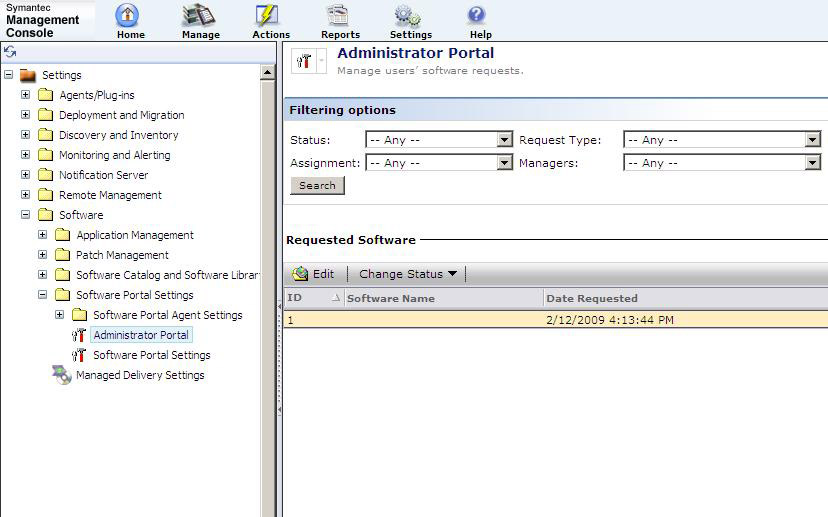
Task: Open the Reports icon
Action: point(337,15)
